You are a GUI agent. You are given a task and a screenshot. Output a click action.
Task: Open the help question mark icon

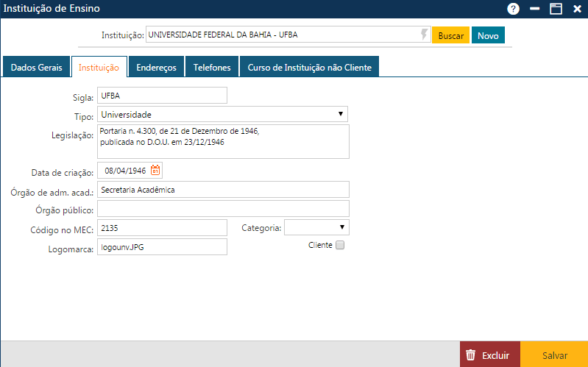coord(513,9)
